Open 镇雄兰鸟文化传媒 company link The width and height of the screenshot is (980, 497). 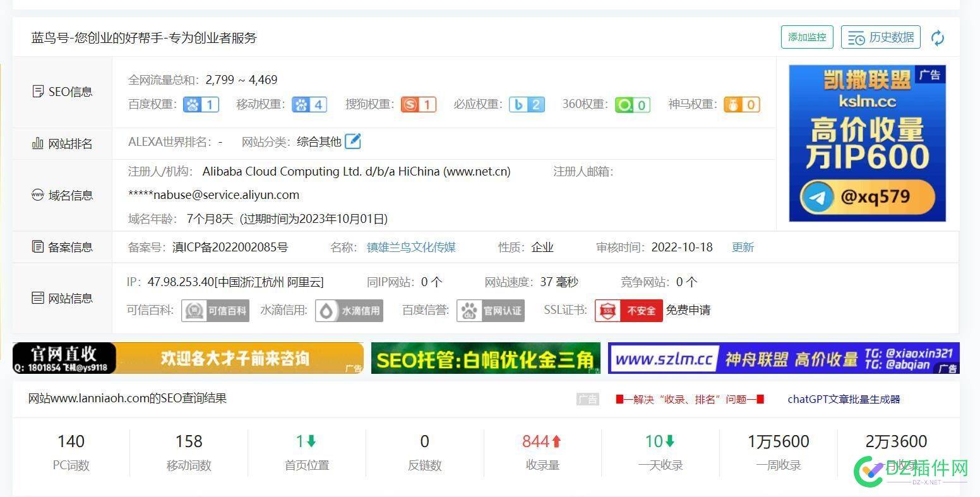pos(411,247)
